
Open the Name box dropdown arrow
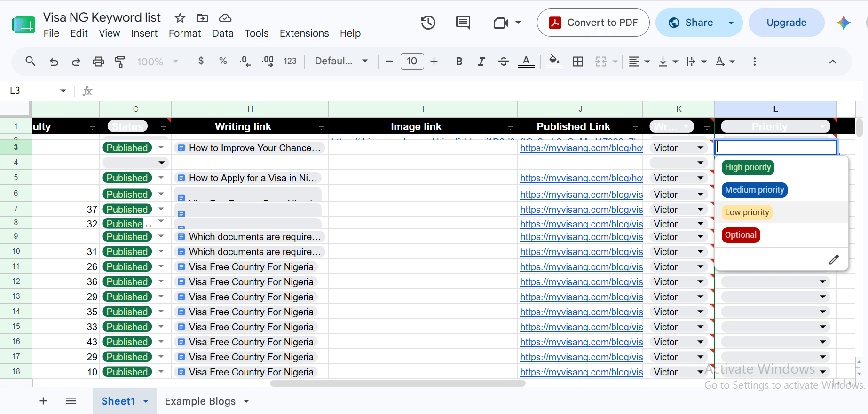[x=63, y=91]
